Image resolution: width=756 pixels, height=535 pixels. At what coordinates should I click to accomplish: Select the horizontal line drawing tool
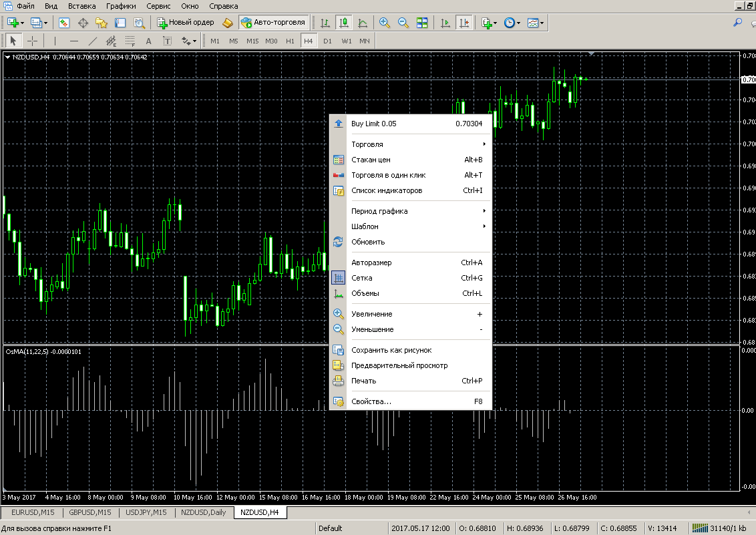coord(73,41)
